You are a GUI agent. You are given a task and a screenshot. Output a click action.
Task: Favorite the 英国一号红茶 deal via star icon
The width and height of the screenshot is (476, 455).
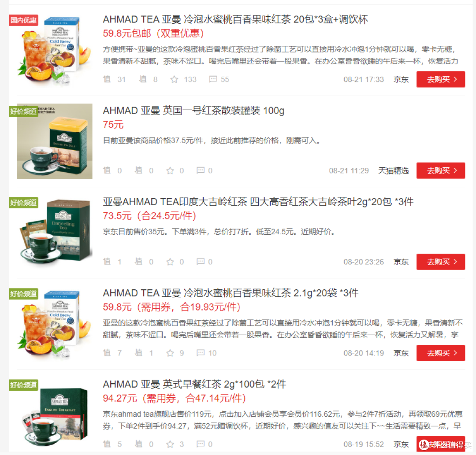(170, 170)
